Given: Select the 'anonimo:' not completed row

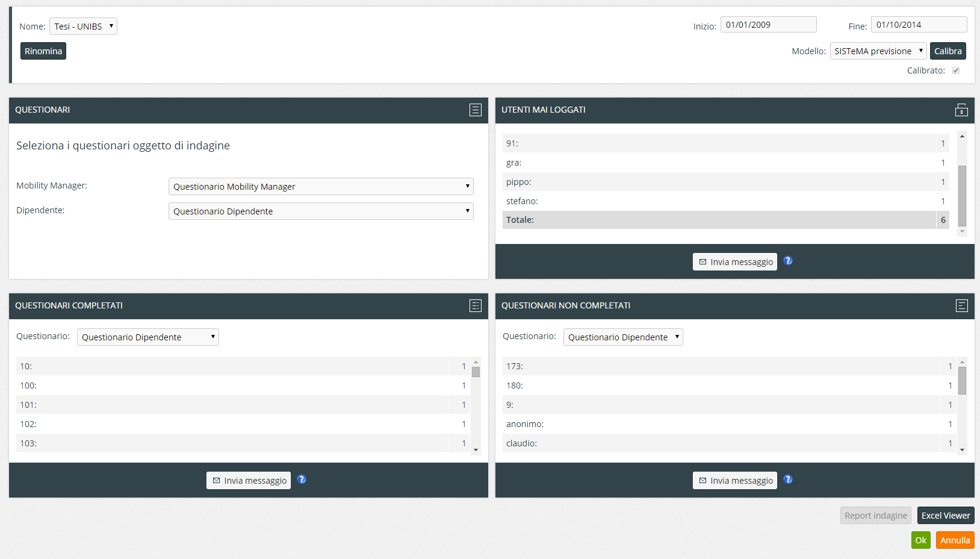Looking at the screenshot, I should [x=730, y=424].
